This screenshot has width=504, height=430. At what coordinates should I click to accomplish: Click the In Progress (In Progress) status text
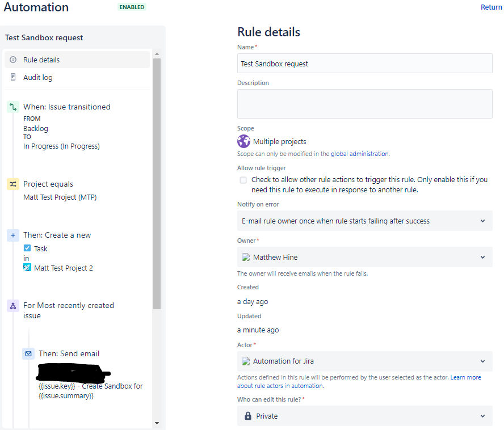click(x=61, y=146)
